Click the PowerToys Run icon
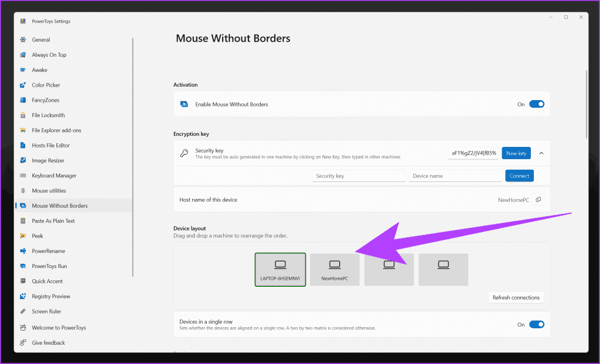 [x=23, y=266]
